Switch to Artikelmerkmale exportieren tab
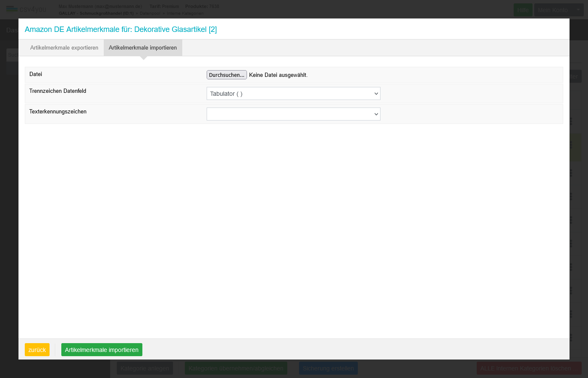This screenshot has height=378, width=588. [64, 48]
